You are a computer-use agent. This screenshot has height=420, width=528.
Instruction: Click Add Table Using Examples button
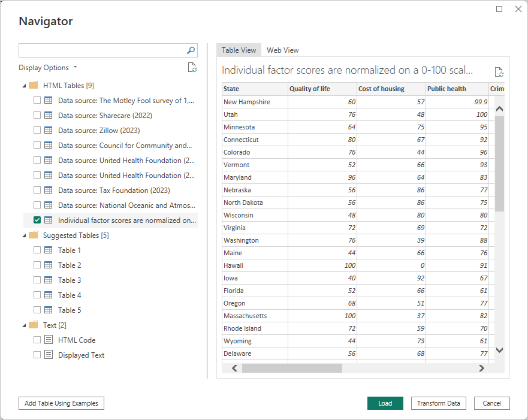[x=61, y=403]
